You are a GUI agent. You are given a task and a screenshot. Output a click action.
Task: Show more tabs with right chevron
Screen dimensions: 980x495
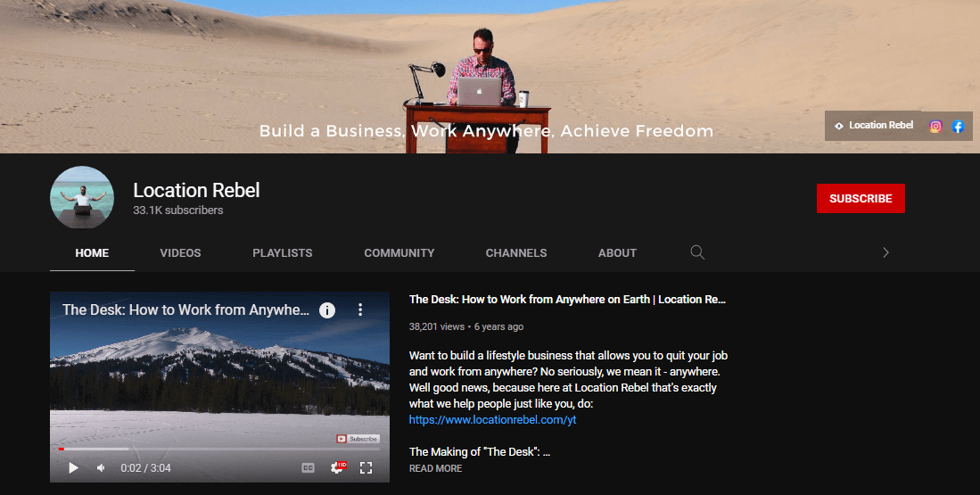point(885,252)
